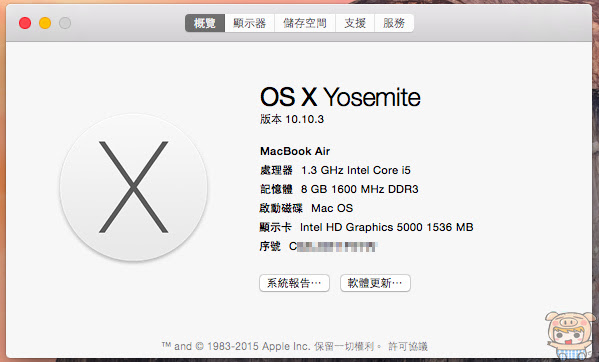Select the 支援 tab
Viewport: 599px width, 362px height.
click(355, 23)
